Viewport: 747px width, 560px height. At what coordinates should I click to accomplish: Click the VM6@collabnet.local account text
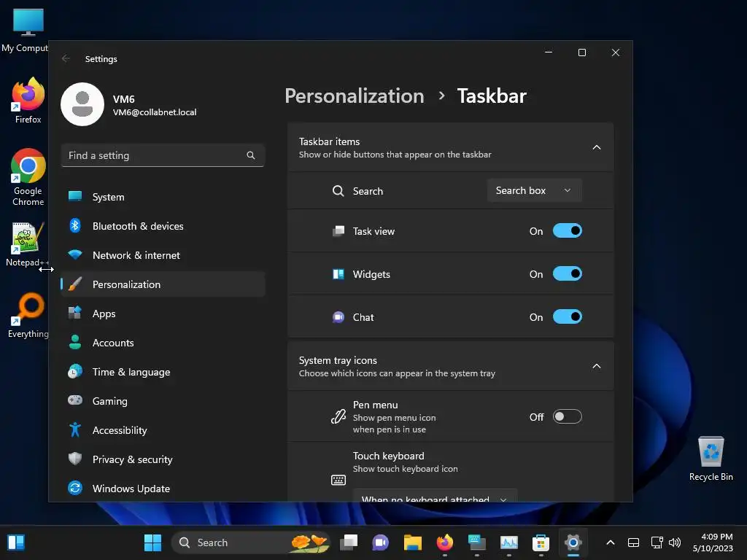coord(155,112)
